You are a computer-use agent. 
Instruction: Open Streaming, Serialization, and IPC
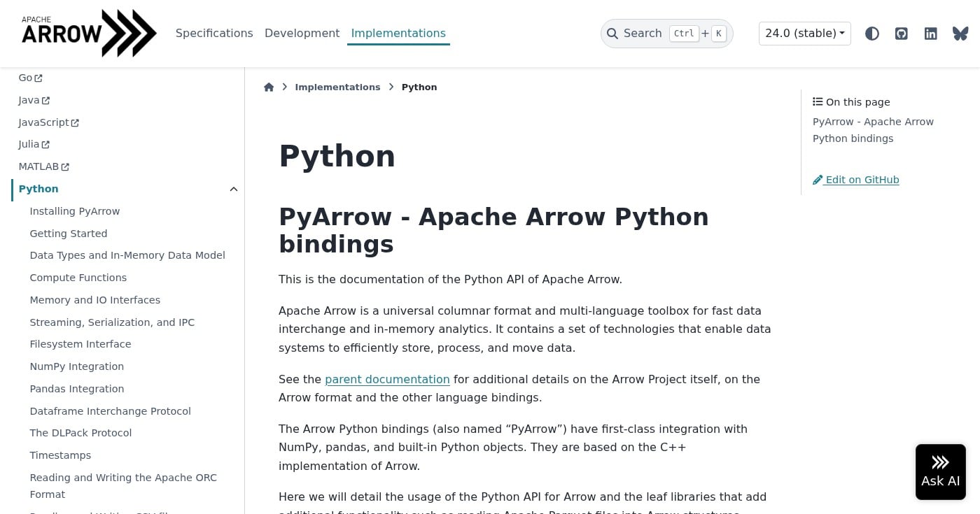click(112, 322)
